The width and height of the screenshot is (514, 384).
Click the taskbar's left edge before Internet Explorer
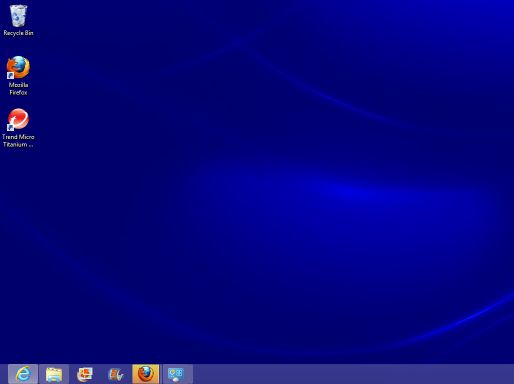tap(4, 374)
